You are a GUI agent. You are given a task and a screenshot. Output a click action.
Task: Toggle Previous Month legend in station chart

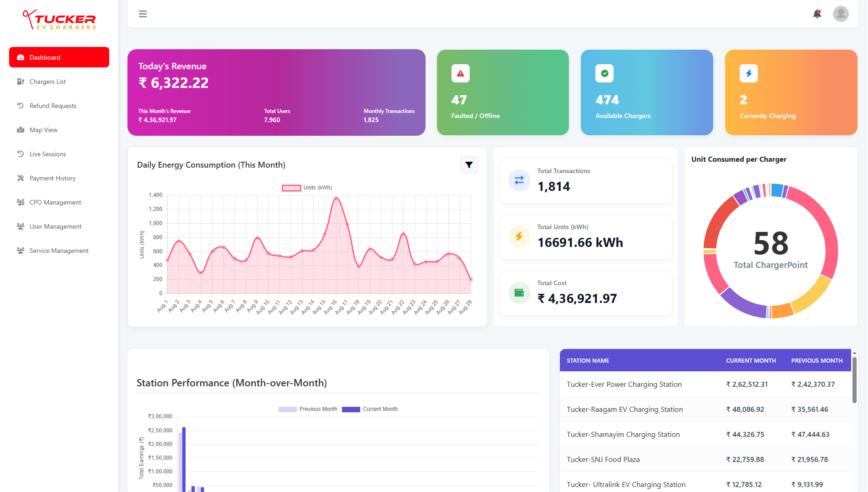[308, 409]
